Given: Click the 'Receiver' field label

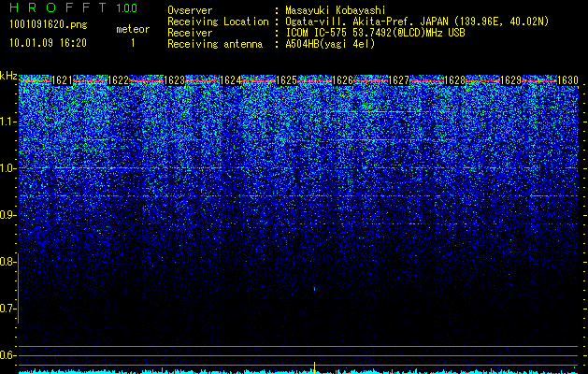Looking at the screenshot, I should [x=190, y=33].
